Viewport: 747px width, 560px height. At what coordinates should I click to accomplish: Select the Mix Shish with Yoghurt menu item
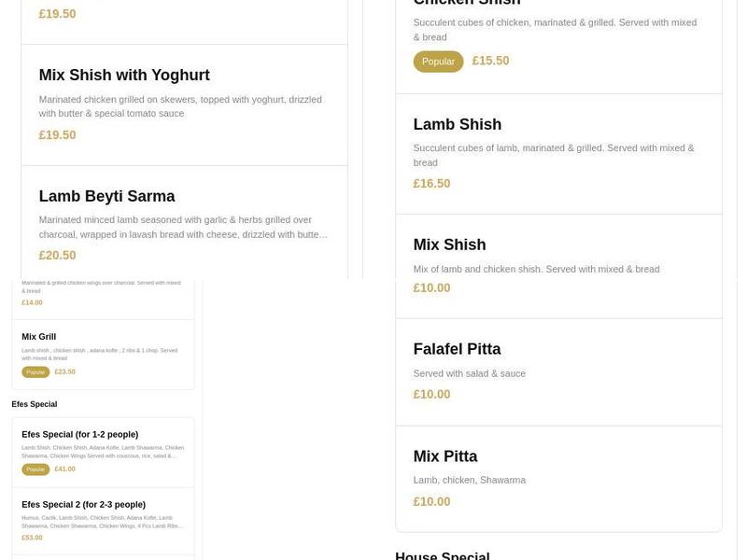123,75
